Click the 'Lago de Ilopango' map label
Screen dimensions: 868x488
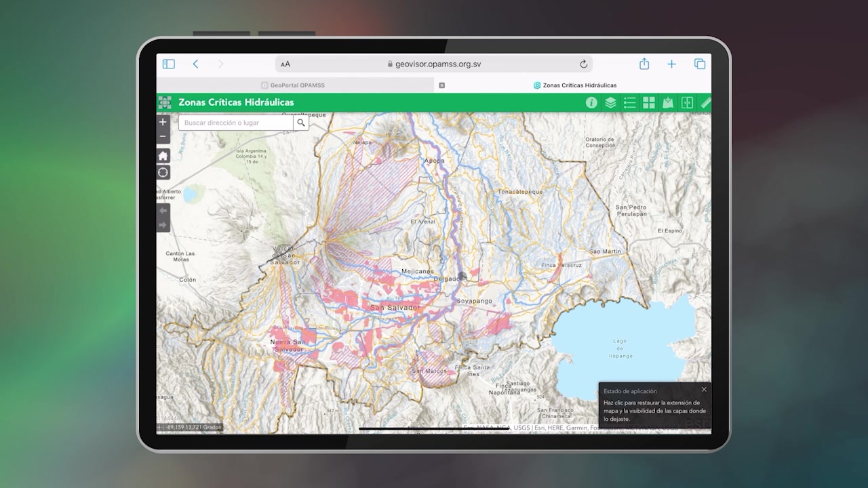[620, 348]
